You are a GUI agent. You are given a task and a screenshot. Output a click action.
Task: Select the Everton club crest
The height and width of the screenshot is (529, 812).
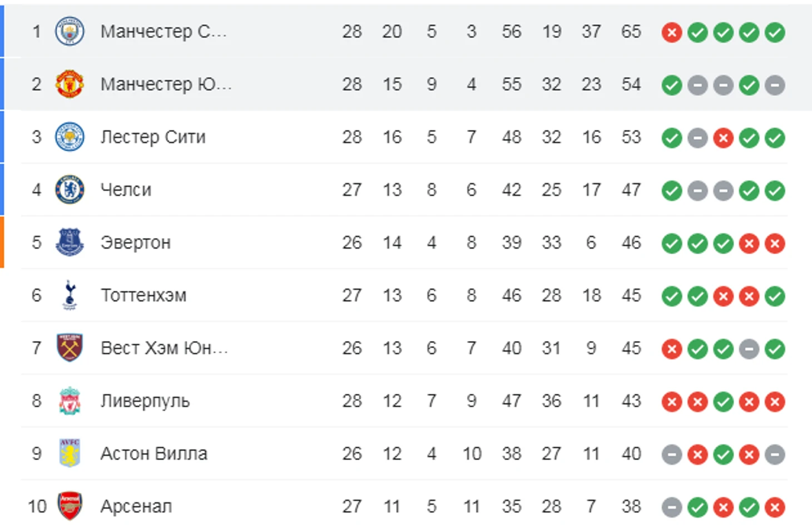pyautogui.click(x=70, y=243)
